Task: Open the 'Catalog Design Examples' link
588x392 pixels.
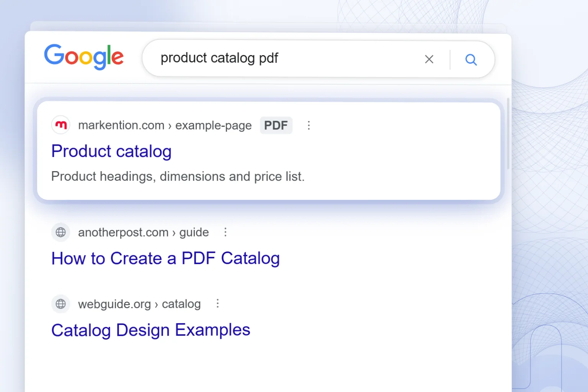Action: (x=151, y=330)
